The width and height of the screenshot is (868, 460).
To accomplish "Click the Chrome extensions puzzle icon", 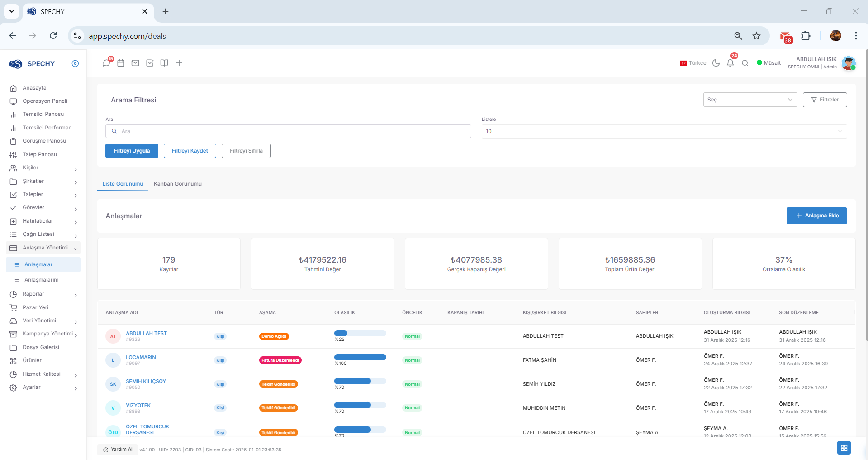I will tap(806, 36).
